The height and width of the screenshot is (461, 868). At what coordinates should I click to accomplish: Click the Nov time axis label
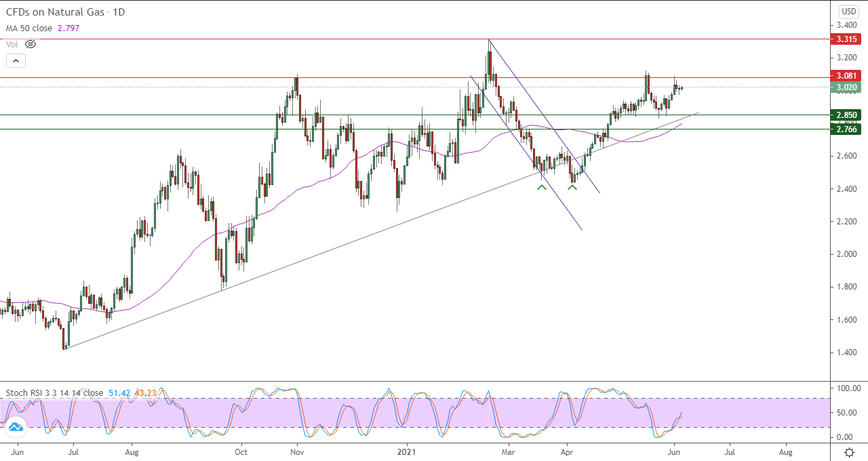297,451
